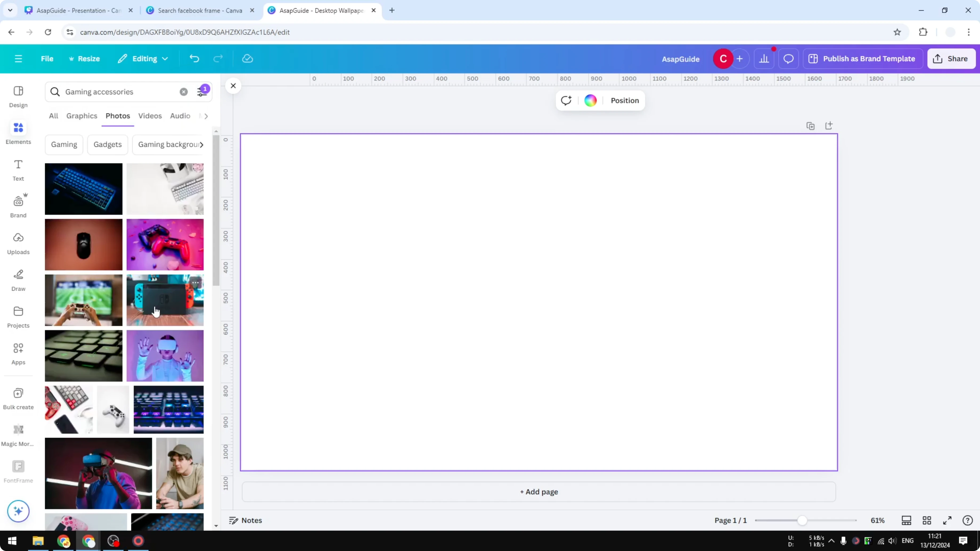The height and width of the screenshot is (551, 980).
Task: Open the Editing mode dropdown
Action: tap(143, 59)
